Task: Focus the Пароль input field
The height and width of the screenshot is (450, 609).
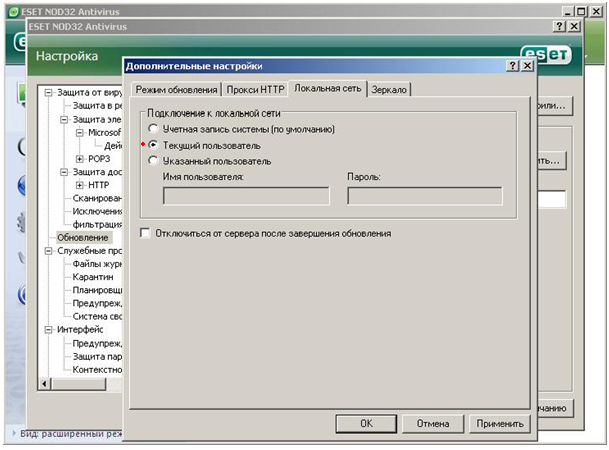Action: (425, 196)
